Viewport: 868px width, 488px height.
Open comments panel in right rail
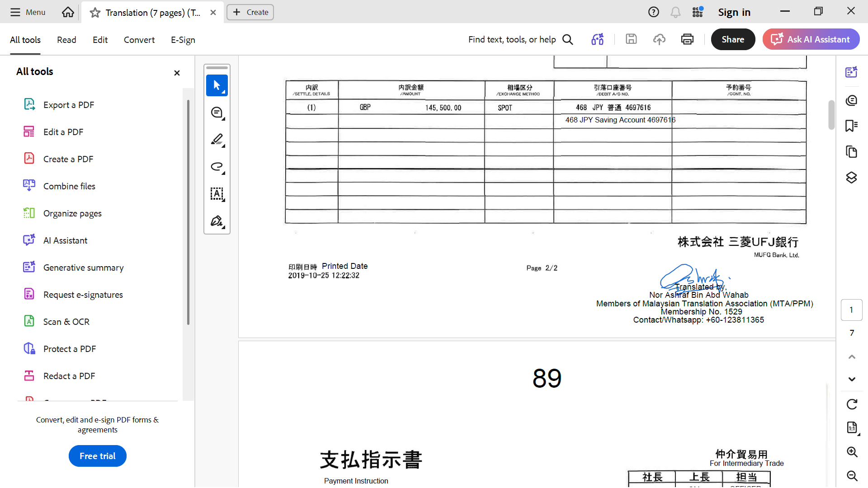(852, 100)
